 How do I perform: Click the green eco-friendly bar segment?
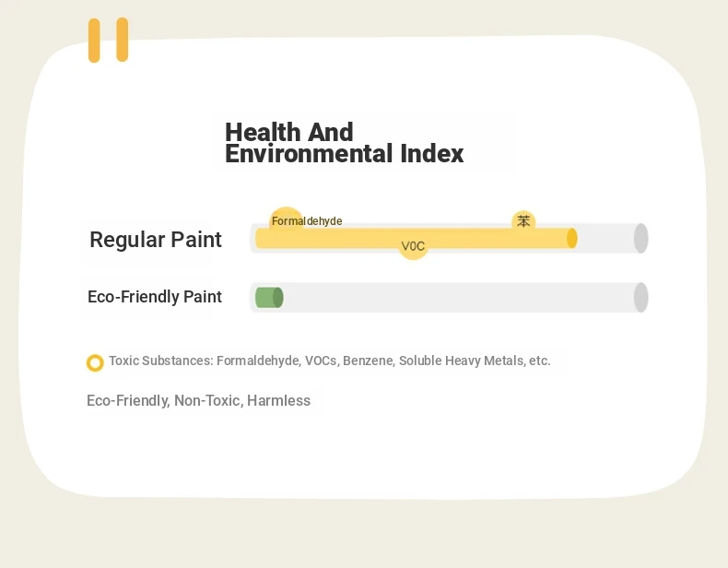click(269, 297)
